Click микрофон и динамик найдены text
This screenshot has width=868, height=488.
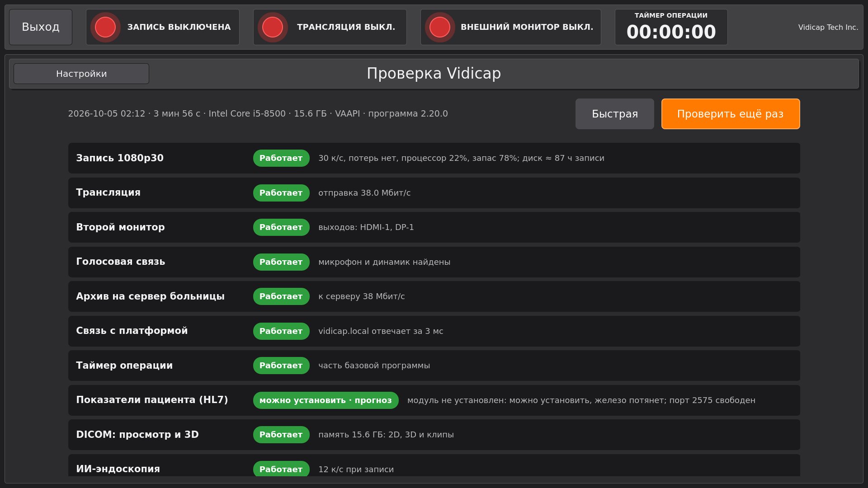[x=384, y=262]
